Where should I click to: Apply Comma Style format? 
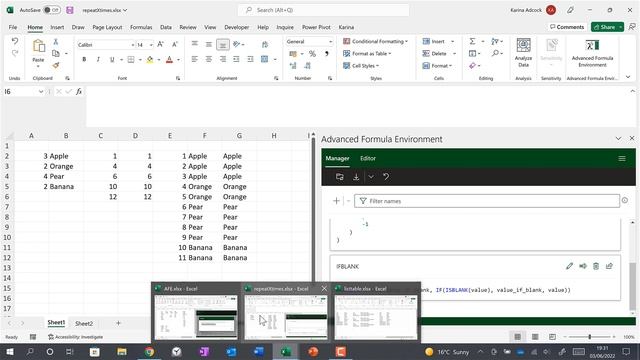(327, 54)
